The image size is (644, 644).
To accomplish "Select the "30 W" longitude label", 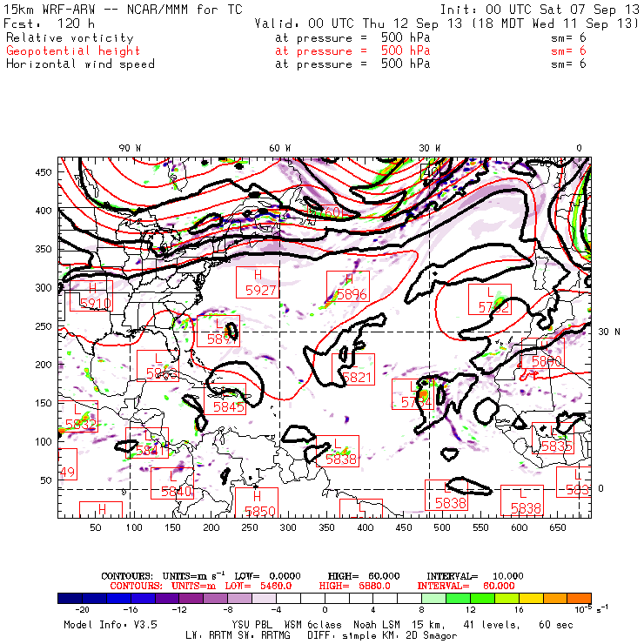I will [430, 148].
